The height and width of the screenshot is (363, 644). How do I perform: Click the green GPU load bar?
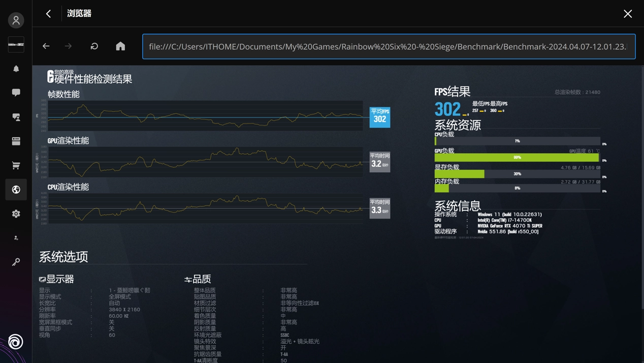point(517,158)
